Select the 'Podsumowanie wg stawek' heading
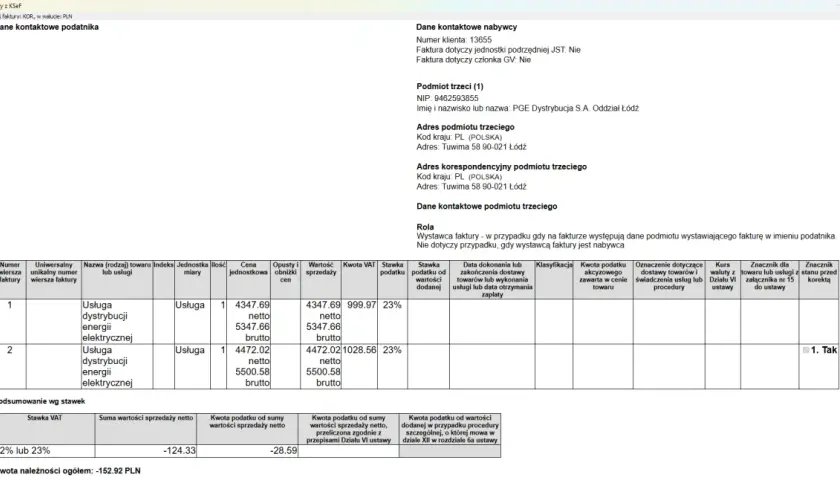The width and height of the screenshot is (840, 480). point(42,401)
